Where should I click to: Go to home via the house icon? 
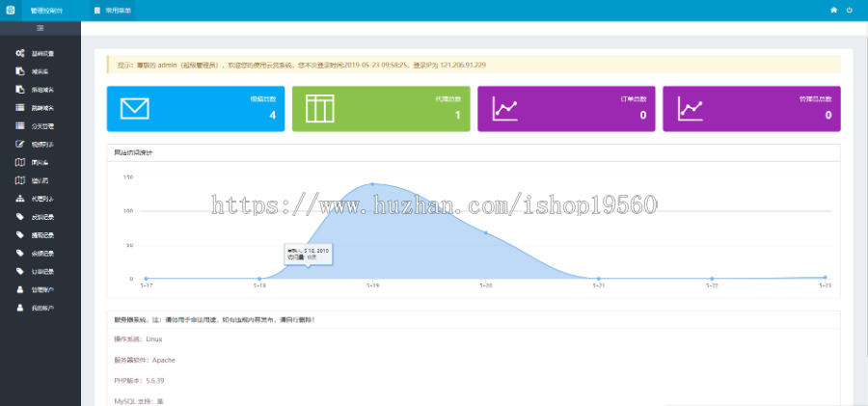click(x=833, y=10)
